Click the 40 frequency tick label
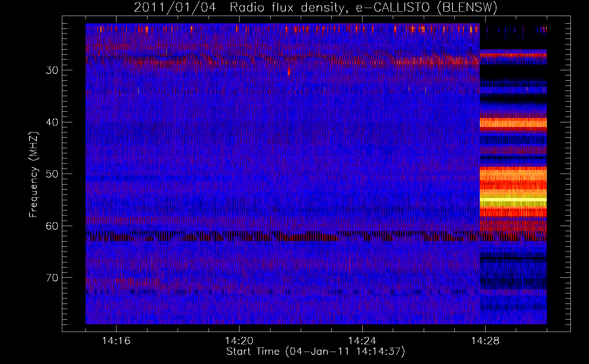589x364 pixels. (52, 122)
